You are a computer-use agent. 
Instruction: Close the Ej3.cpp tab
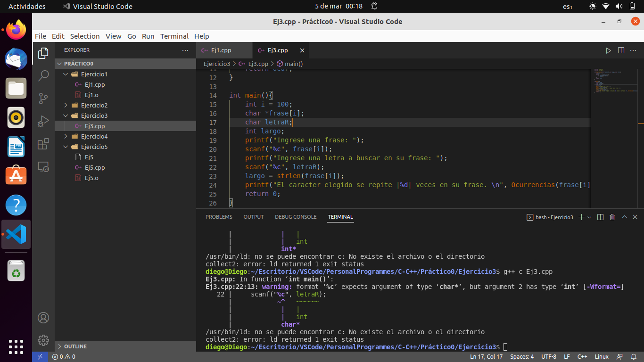click(302, 50)
